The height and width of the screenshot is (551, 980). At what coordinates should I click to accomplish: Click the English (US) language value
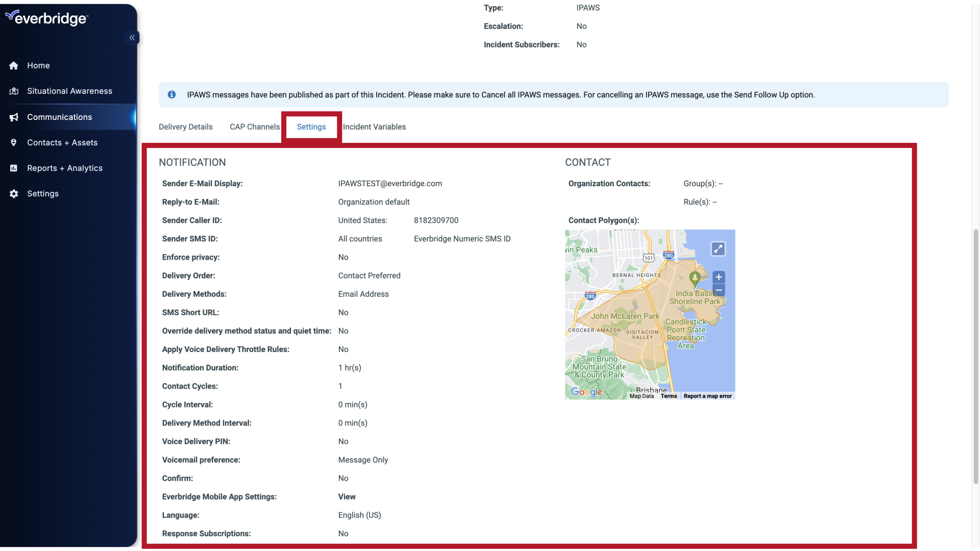click(359, 515)
